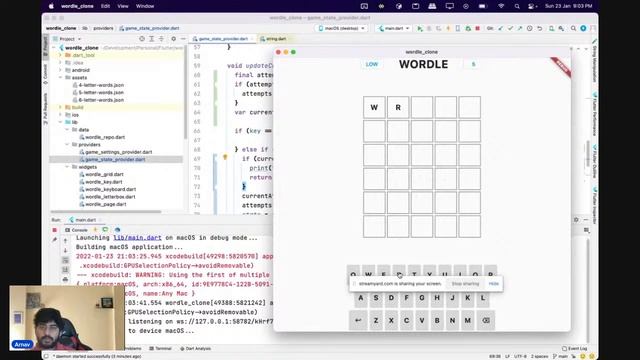Collapse the providers folder
The image size is (640, 360).
pyautogui.click(x=67, y=144)
